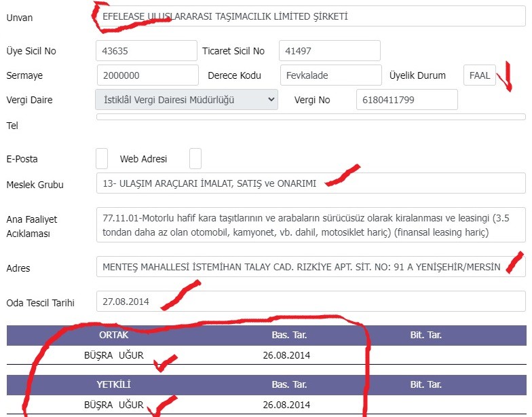Focus the Adres field
The image size is (532, 417).
point(311,266)
